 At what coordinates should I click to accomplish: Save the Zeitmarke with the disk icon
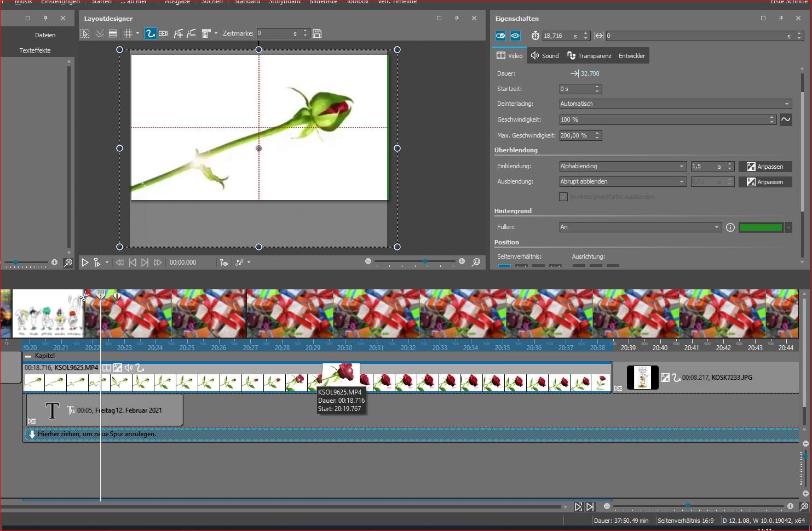click(x=317, y=33)
